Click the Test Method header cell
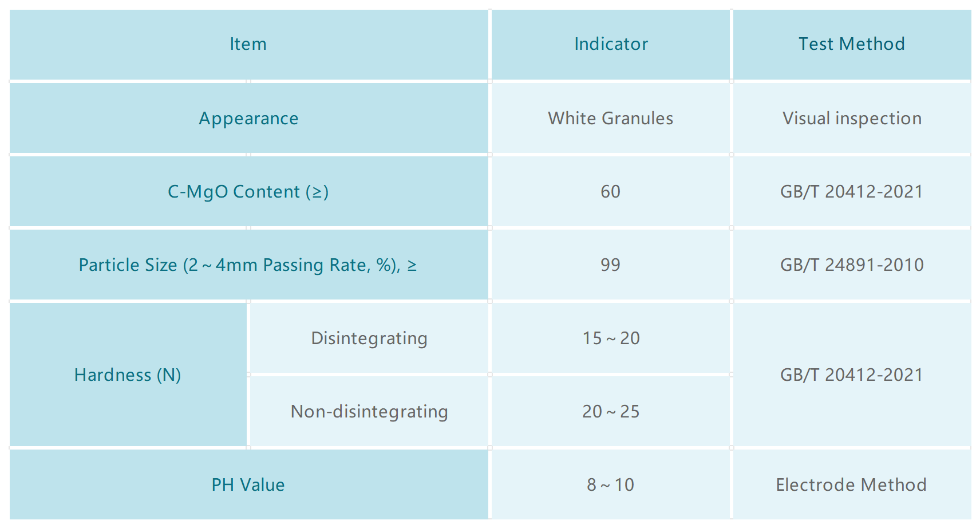The height and width of the screenshot is (528, 980). [851, 44]
